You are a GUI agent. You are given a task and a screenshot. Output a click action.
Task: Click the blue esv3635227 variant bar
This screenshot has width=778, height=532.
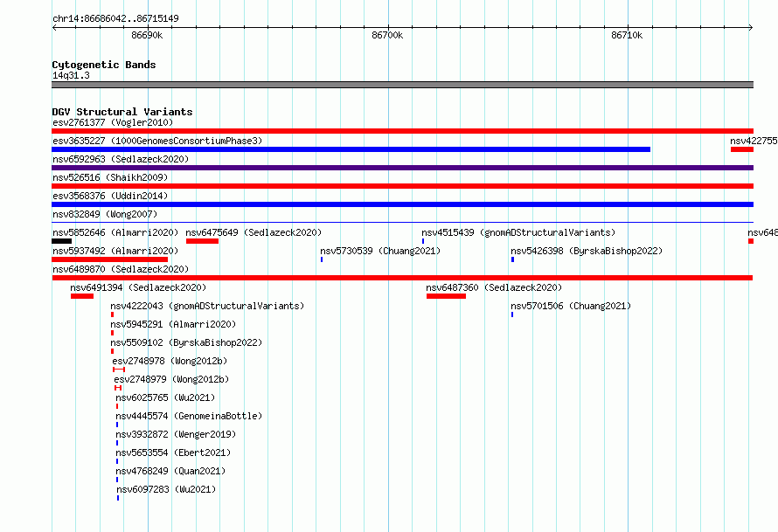tap(351, 149)
